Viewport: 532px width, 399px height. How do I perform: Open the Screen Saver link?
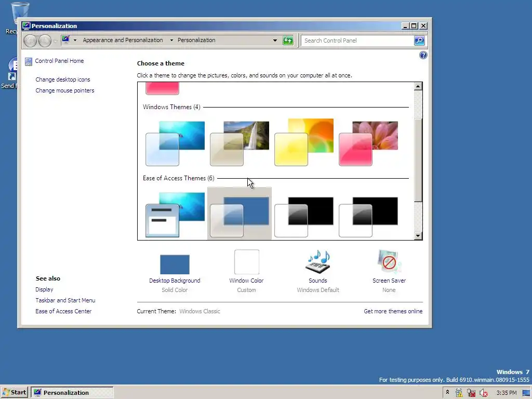pyautogui.click(x=389, y=281)
